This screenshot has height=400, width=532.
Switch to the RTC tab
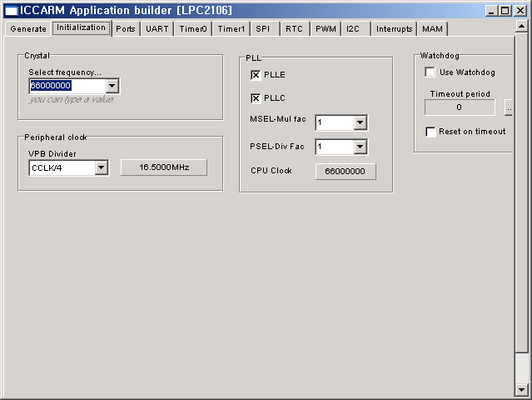coord(294,29)
